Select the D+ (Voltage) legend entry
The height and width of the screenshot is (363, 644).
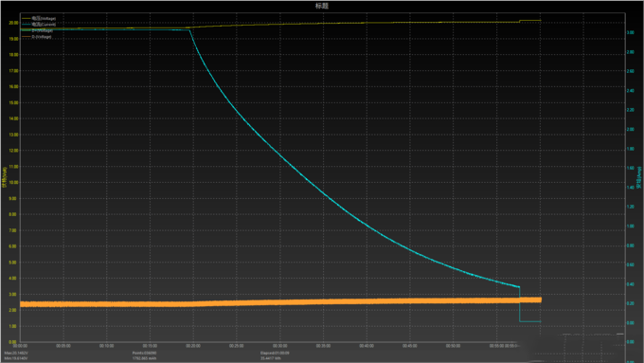(x=37, y=31)
